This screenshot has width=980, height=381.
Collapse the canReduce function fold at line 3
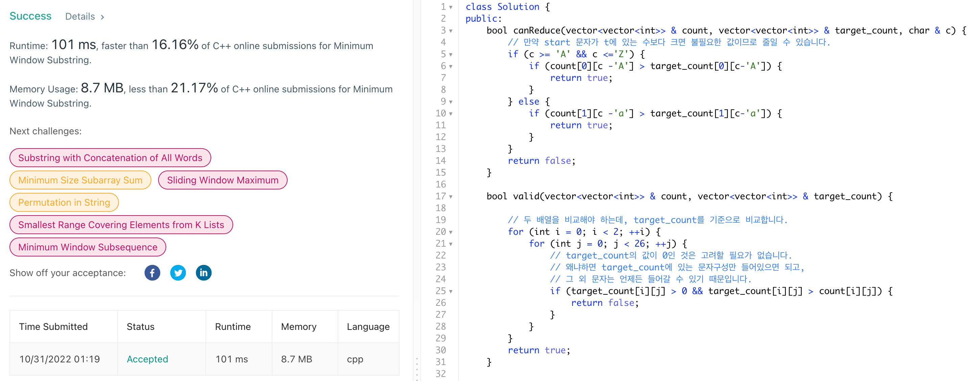click(451, 31)
